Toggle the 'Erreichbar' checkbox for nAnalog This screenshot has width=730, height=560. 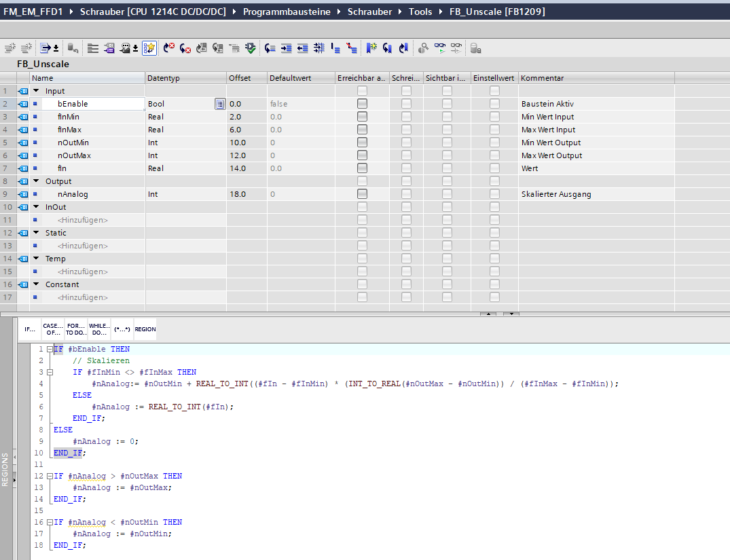pyautogui.click(x=362, y=194)
